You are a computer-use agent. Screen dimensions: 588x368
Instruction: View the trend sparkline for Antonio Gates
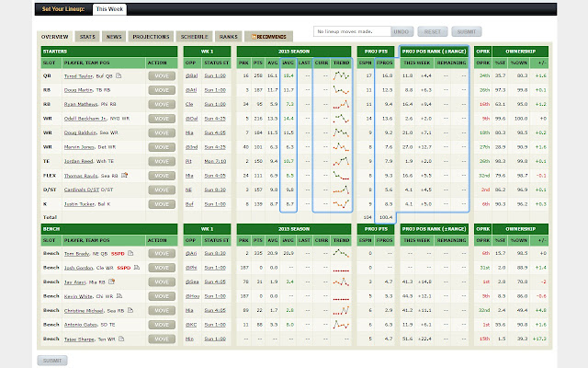click(341, 325)
